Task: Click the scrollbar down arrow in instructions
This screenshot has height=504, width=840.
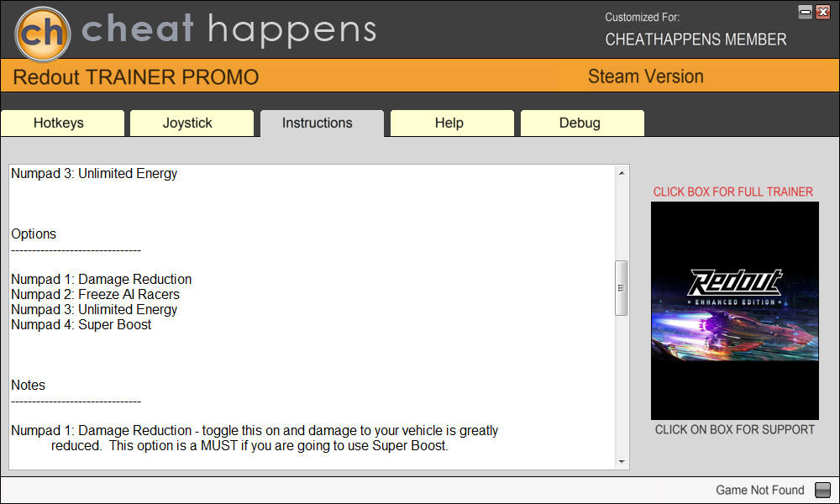Action: (622, 461)
